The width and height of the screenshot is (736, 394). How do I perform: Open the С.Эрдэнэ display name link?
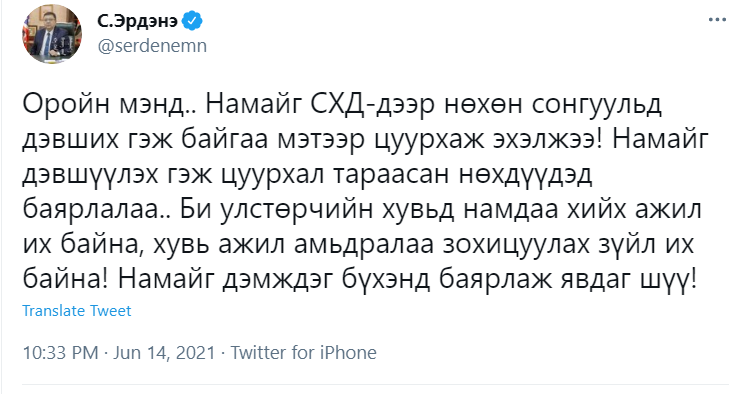click(138, 21)
